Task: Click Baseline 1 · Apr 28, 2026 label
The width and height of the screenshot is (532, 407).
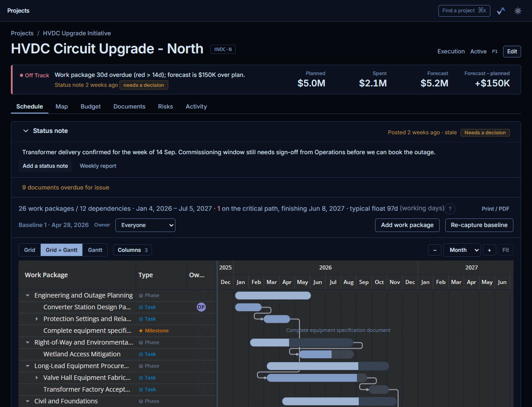Action: (x=53, y=225)
